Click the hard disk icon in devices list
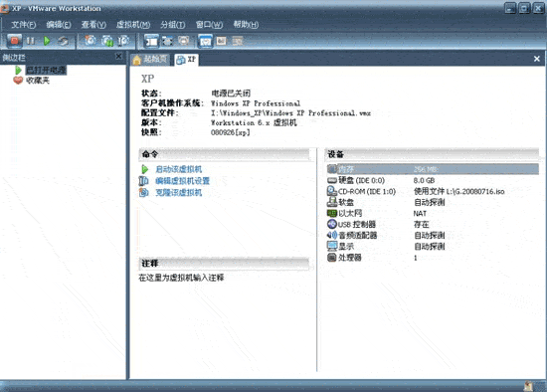 [332, 180]
